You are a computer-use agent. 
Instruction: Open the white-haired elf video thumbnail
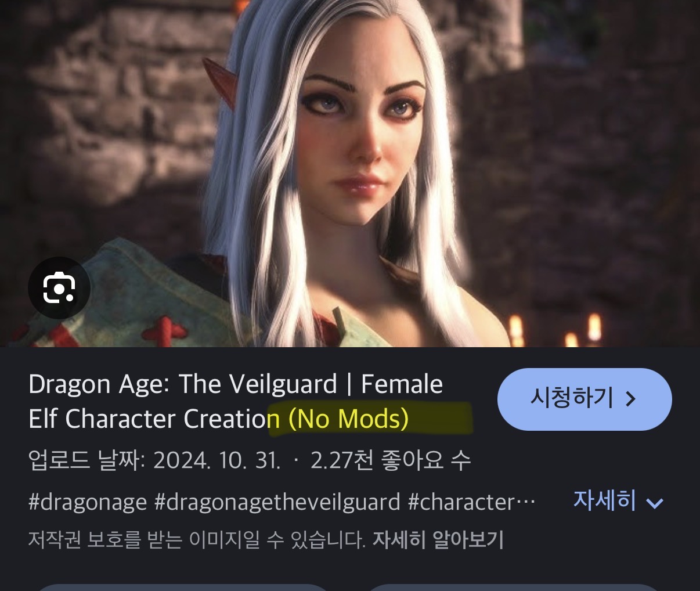(350, 174)
